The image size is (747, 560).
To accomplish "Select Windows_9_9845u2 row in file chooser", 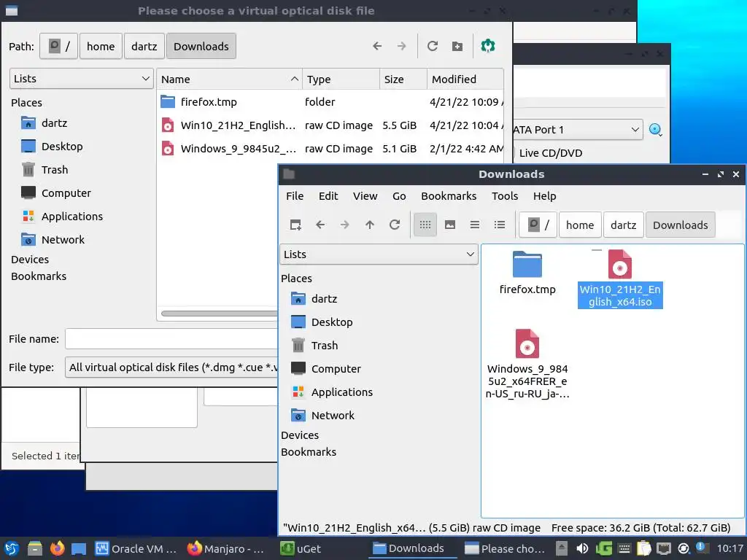I will [330, 149].
